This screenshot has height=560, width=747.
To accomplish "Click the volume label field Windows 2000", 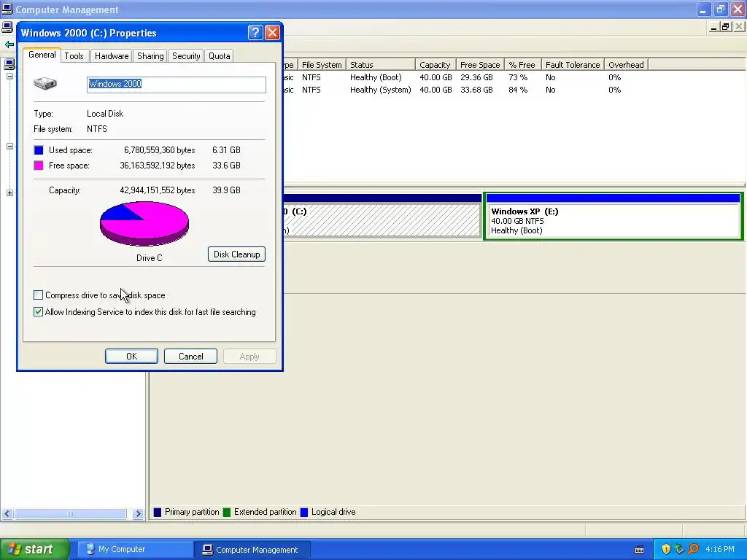I will point(177,85).
